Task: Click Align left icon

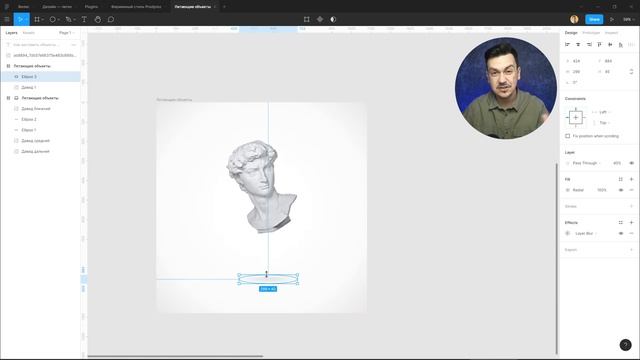Action: pyautogui.click(x=567, y=44)
